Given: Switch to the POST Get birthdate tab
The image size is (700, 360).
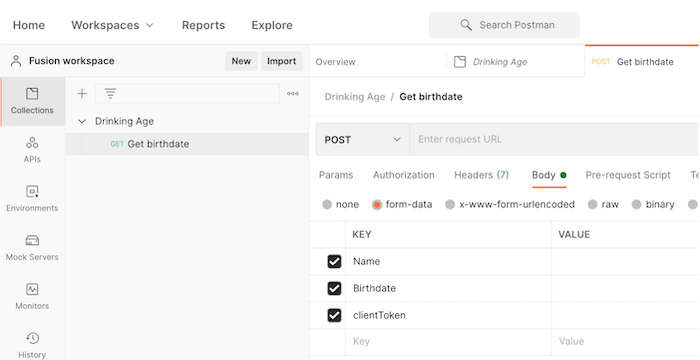Looking at the screenshot, I should click(642, 62).
